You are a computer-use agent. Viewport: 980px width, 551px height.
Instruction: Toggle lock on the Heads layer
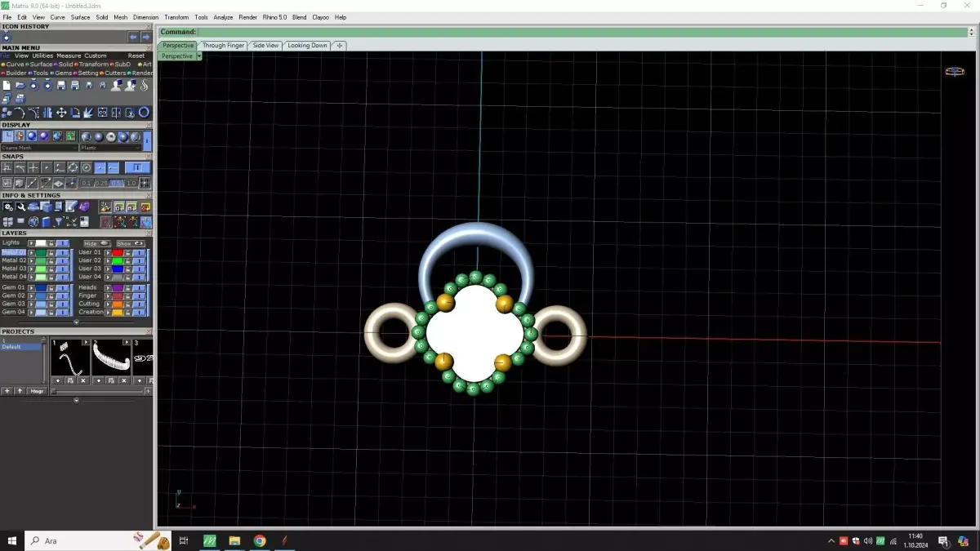click(x=127, y=288)
